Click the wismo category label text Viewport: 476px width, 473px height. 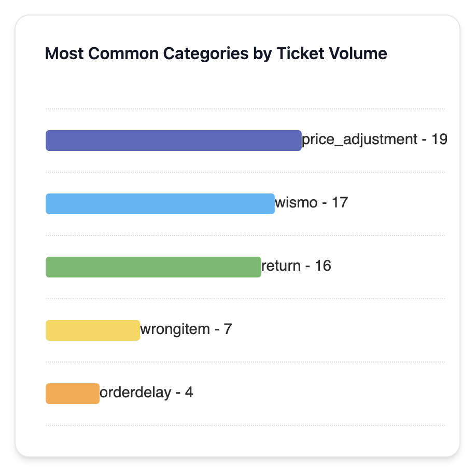(x=296, y=203)
